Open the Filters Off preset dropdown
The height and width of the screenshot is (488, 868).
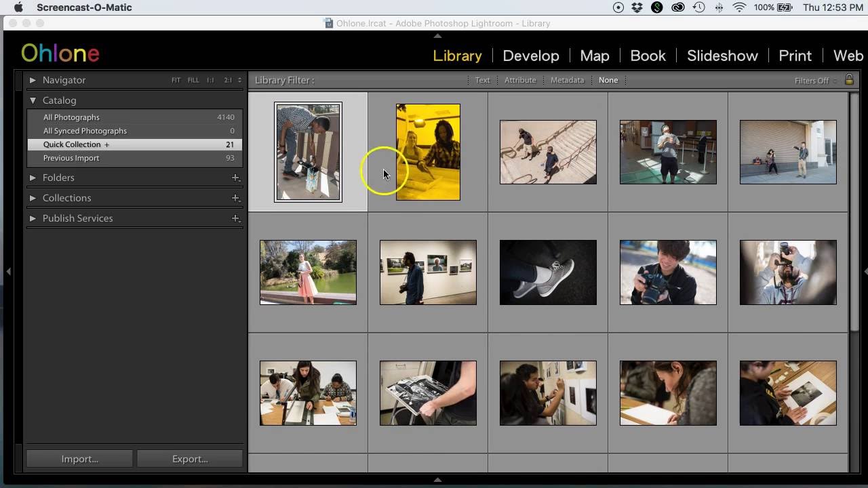coord(815,81)
